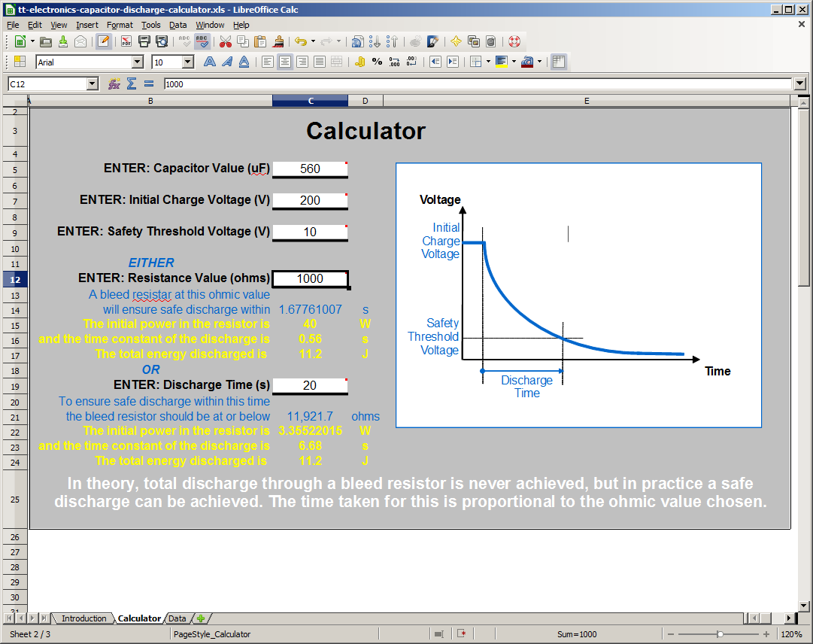The image size is (813, 644).
Task: Toggle Align Left
Action: click(x=267, y=62)
